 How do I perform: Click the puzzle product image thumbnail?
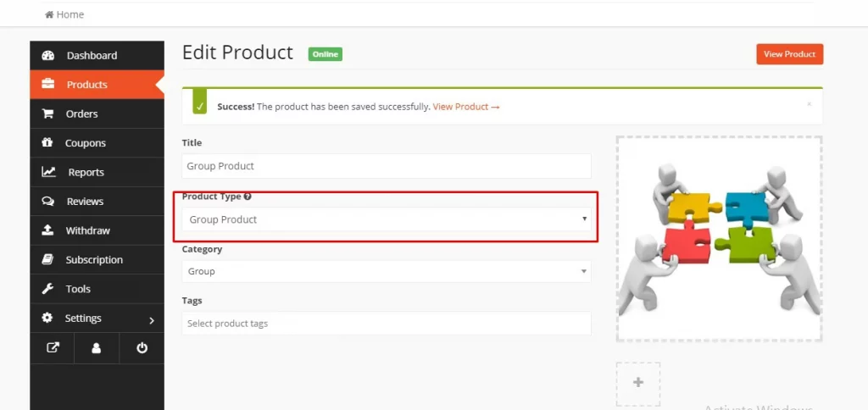click(719, 239)
